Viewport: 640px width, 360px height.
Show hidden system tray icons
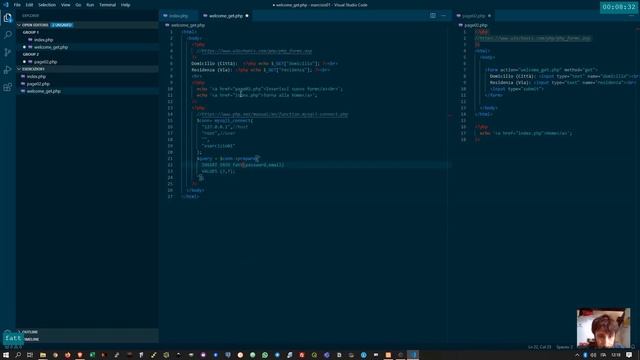[577, 355]
